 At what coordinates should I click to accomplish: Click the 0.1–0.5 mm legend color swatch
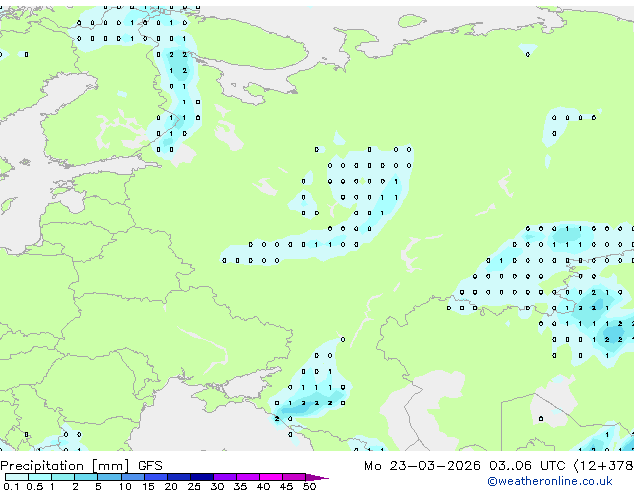(17, 477)
